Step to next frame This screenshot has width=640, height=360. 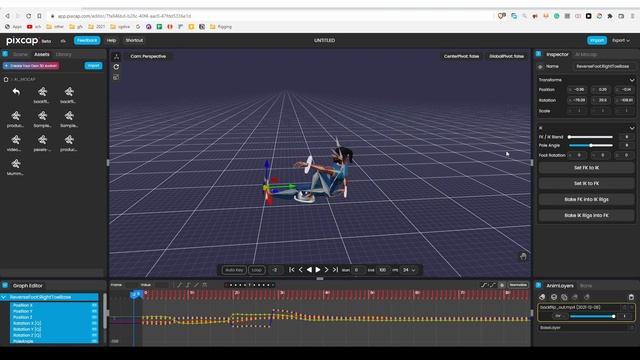tap(326, 270)
